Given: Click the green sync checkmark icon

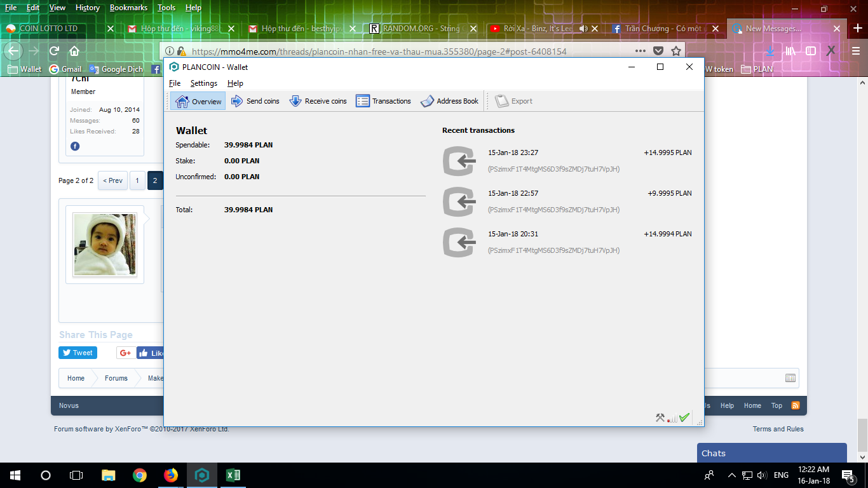Looking at the screenshot, I should [x=684, y=417].
